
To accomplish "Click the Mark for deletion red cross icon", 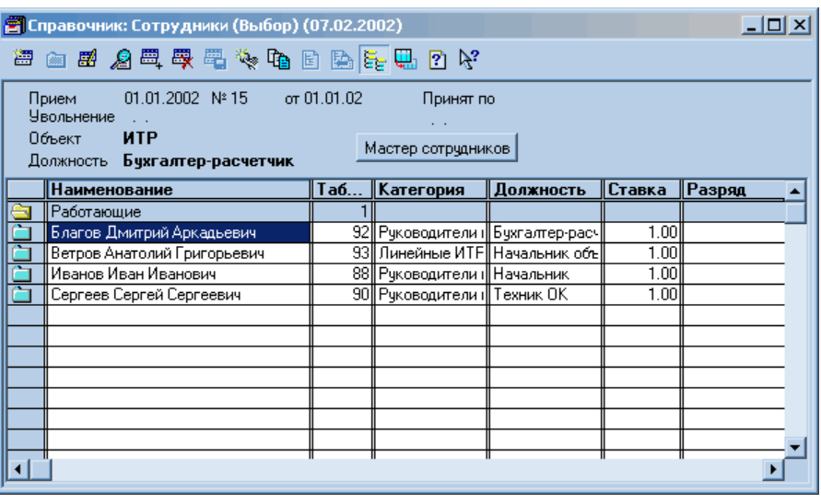I will click(x=182, y=59).
